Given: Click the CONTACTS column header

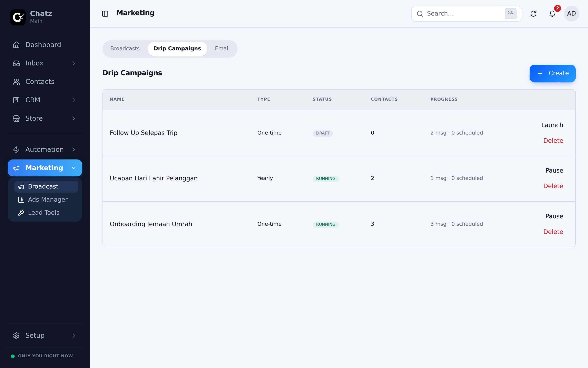Looking at the screenshot, I should [384, 99].
